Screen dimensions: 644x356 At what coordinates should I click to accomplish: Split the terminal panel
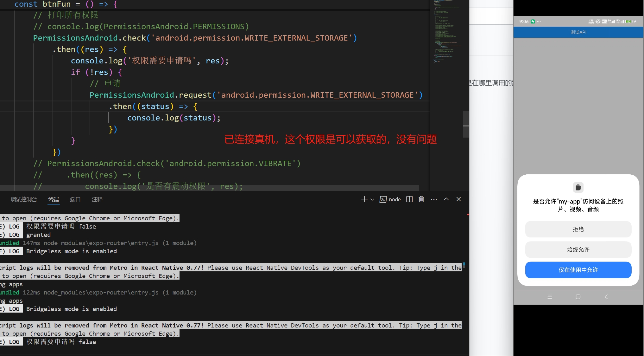pos(409,199)
